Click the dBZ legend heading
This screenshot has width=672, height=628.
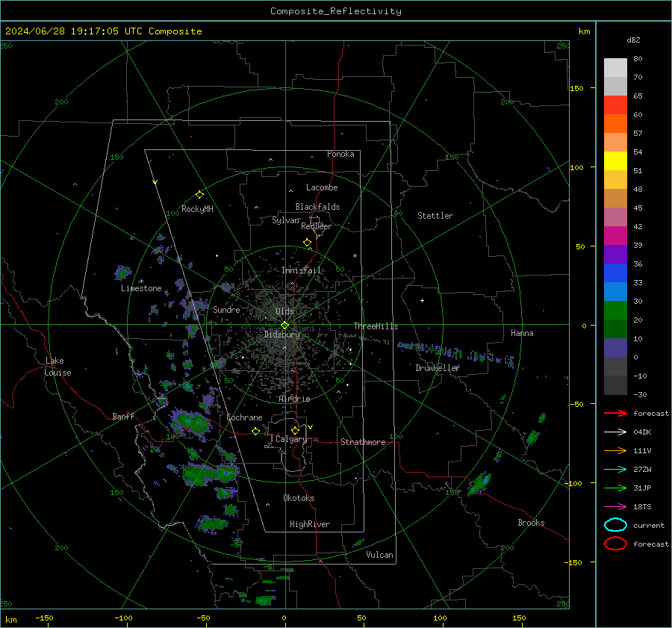(633, 40)
